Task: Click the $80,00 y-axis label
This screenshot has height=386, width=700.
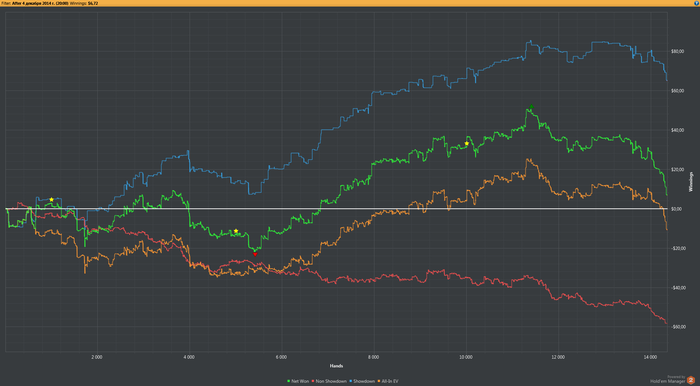Action: click(x=678, y=51)
